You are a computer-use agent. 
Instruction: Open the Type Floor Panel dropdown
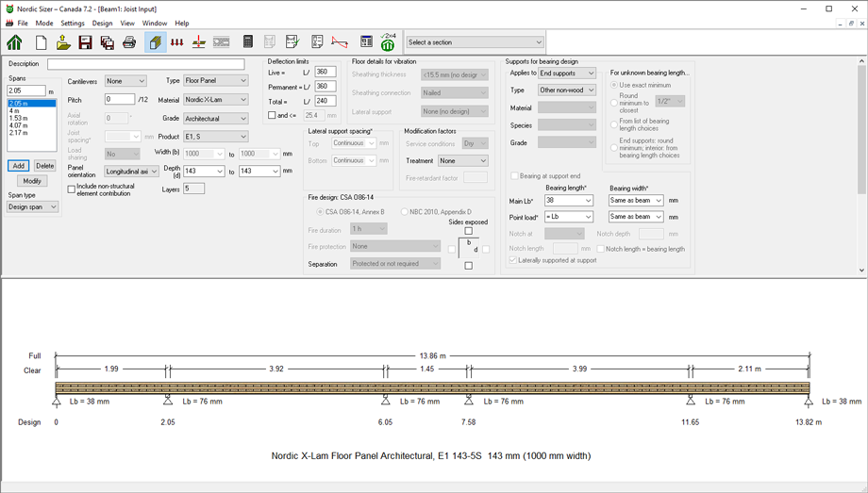(216, 80)
